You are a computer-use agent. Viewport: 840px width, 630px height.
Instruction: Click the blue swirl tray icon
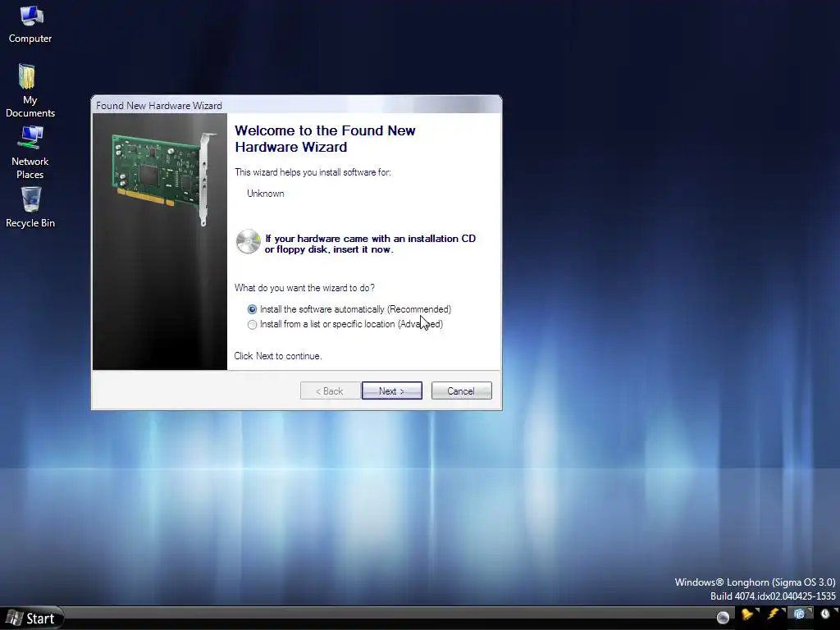click(799, 614)
